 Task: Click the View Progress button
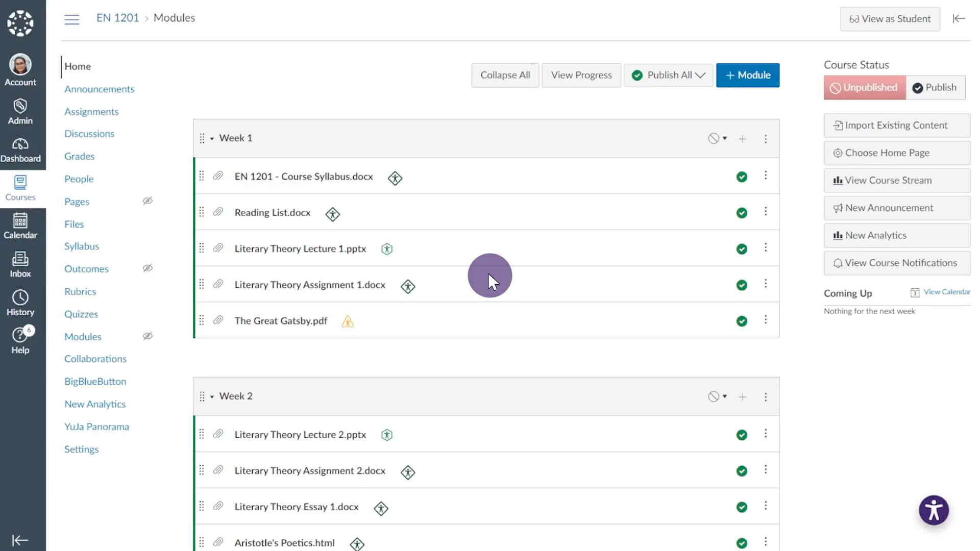(581, 74)
